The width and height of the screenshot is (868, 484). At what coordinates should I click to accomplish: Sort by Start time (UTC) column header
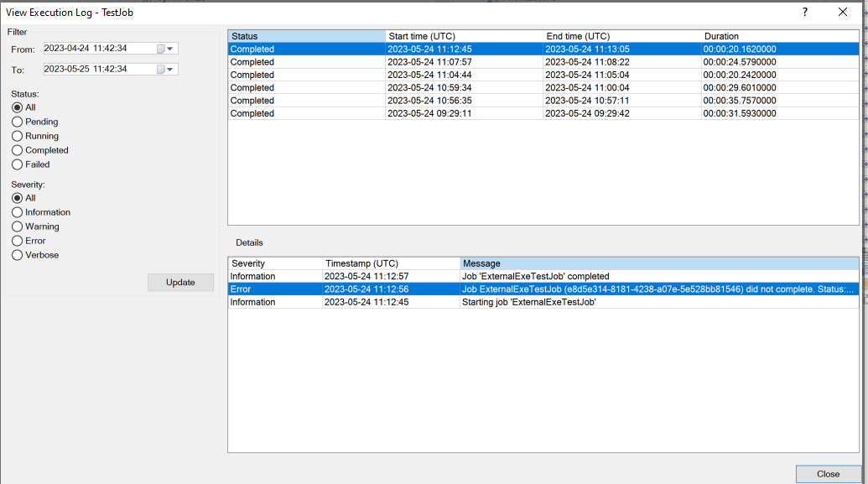[464, 36]
